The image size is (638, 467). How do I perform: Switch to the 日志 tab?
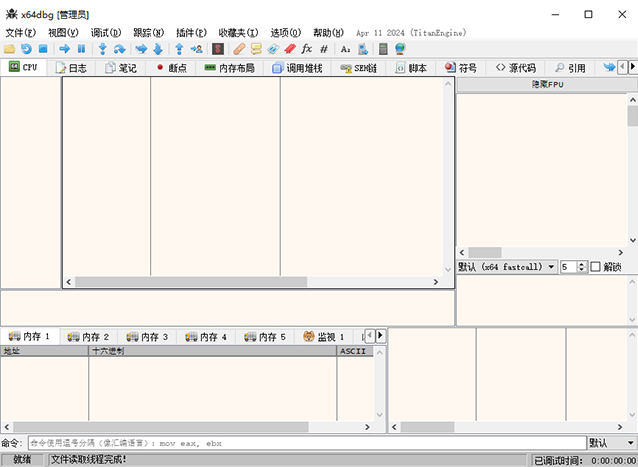click(71, 68)
